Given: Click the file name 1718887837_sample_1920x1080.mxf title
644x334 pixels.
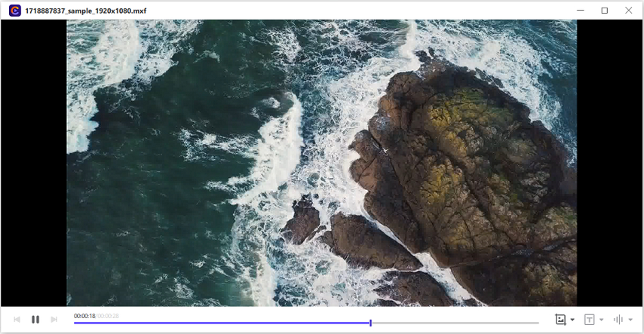Looking at the screenshot, I should coord(86,11).
